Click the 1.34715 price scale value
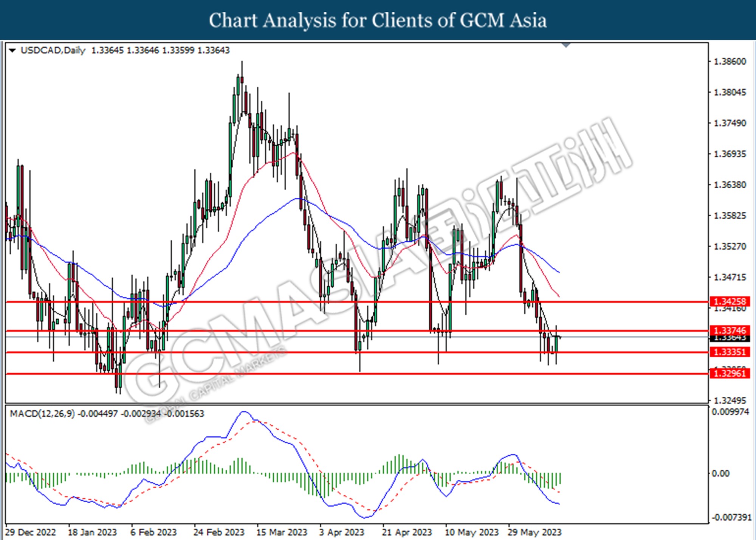The width and height of the screenshot is (756, 540). (730, 277)
